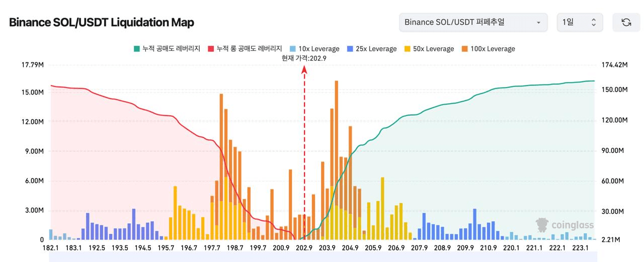The height and width of the screenshot is (262, 644).
Task: Click the 12.00M left axis label
Action: click(x=33, y=122)
